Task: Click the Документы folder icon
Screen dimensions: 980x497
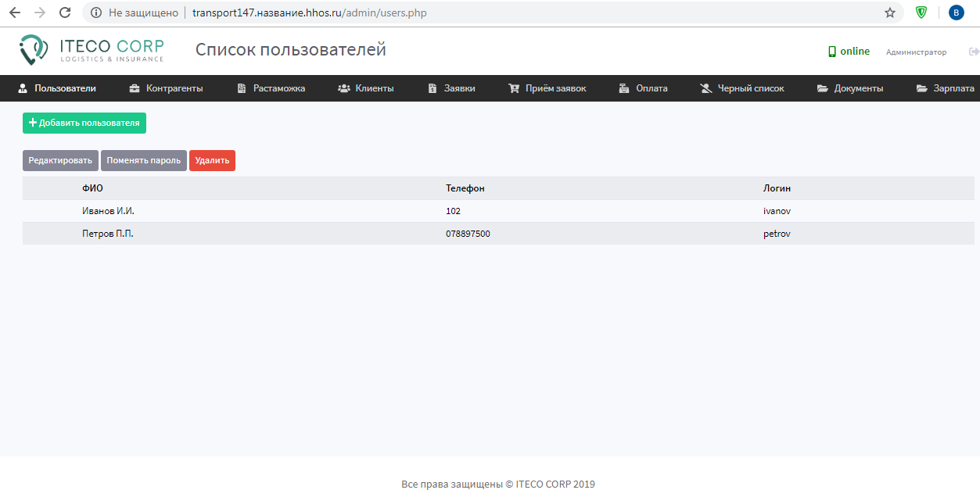Action: click(x=823, y=88)
